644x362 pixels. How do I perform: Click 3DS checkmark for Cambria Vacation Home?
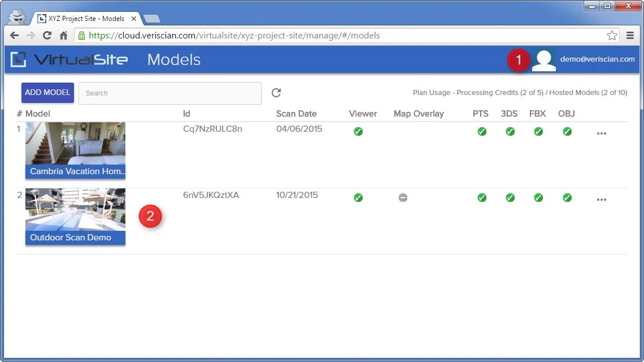coord(510,132)
